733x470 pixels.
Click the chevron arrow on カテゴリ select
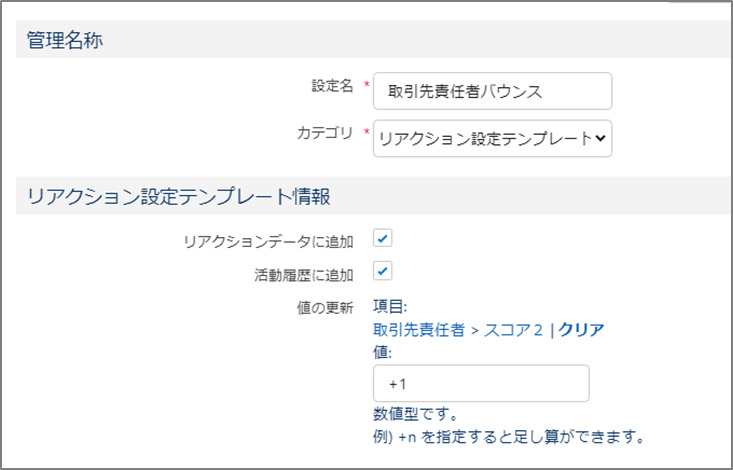point(600,138)
